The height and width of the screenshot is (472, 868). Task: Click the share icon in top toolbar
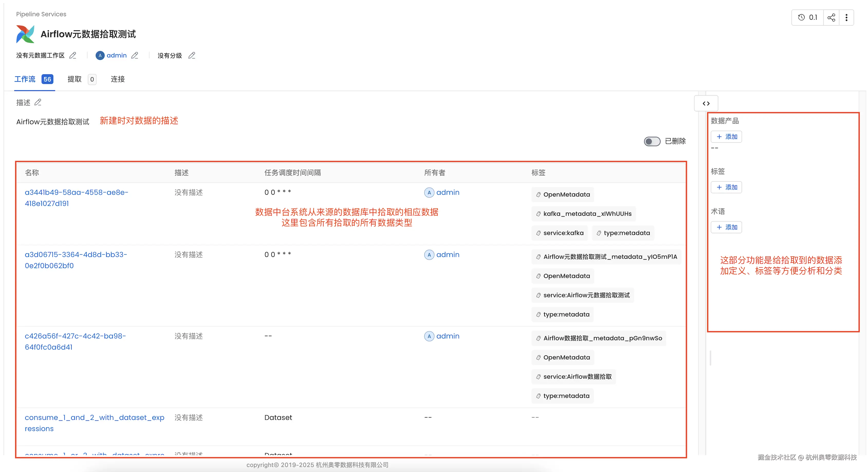(x=831, y=17)
